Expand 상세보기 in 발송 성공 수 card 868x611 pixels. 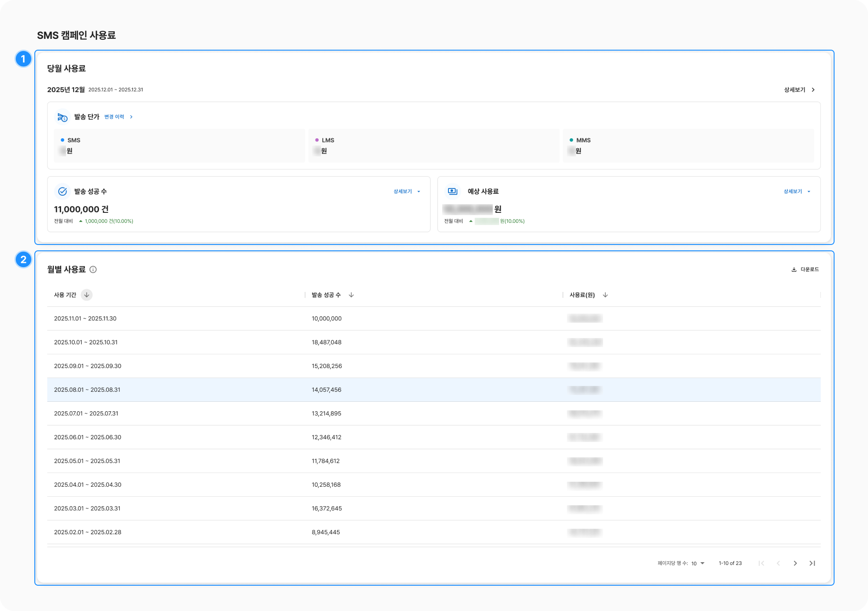[406, 192]
